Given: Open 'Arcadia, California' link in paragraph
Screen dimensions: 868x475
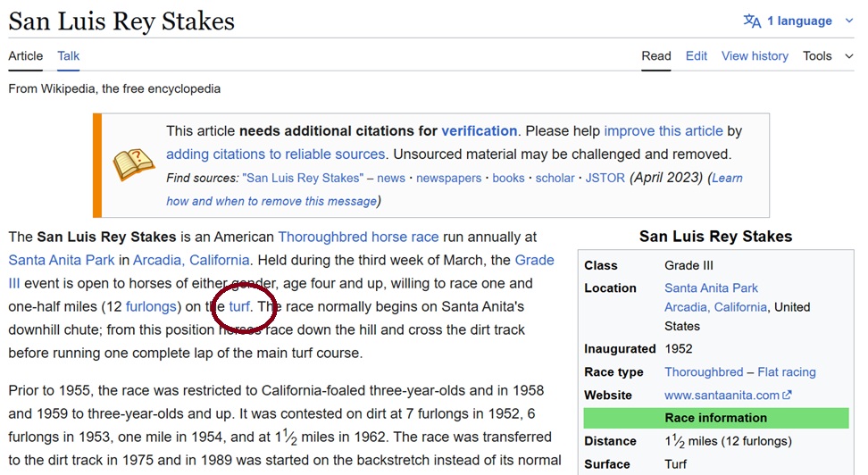Looking at the screenshot, I should tap(191, 260).
